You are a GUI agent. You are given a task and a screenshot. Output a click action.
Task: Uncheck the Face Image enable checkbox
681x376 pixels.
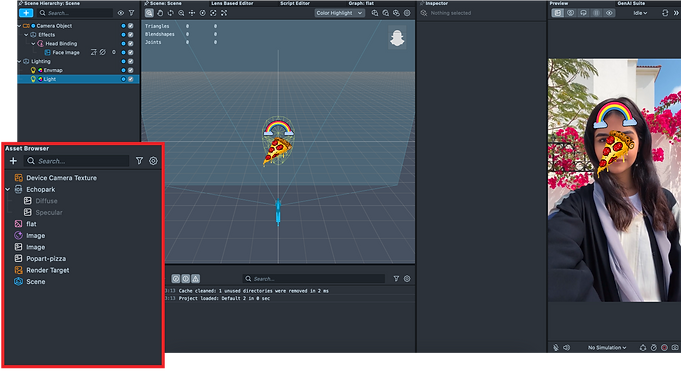click(x=130, y=53)
